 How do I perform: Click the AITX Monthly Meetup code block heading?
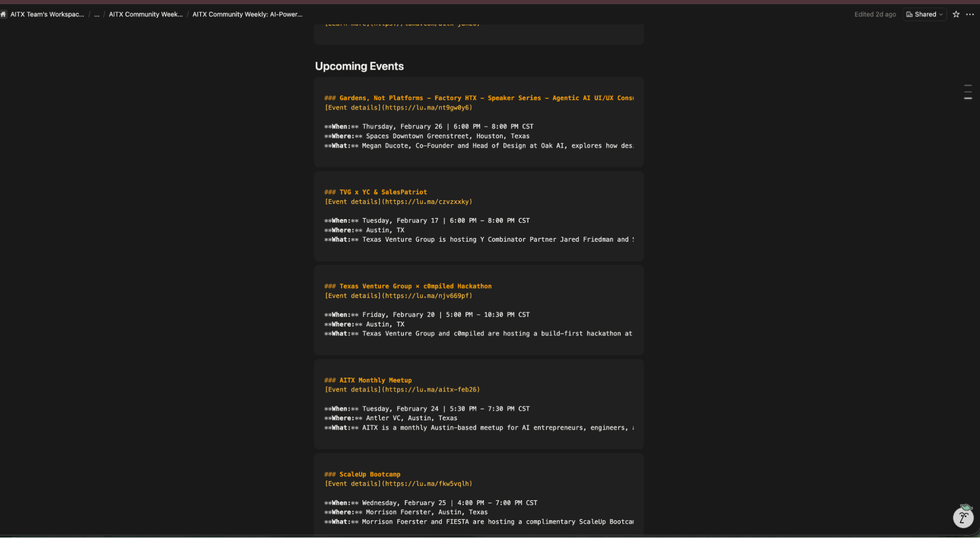(x=368, y=380)
